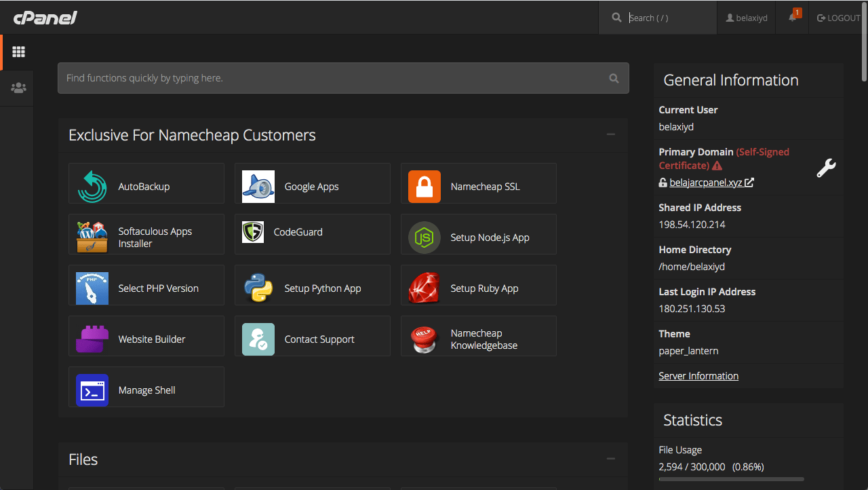868x490 pixels.
Task: Open Setup Ruby App
Action: coord(479,285)
